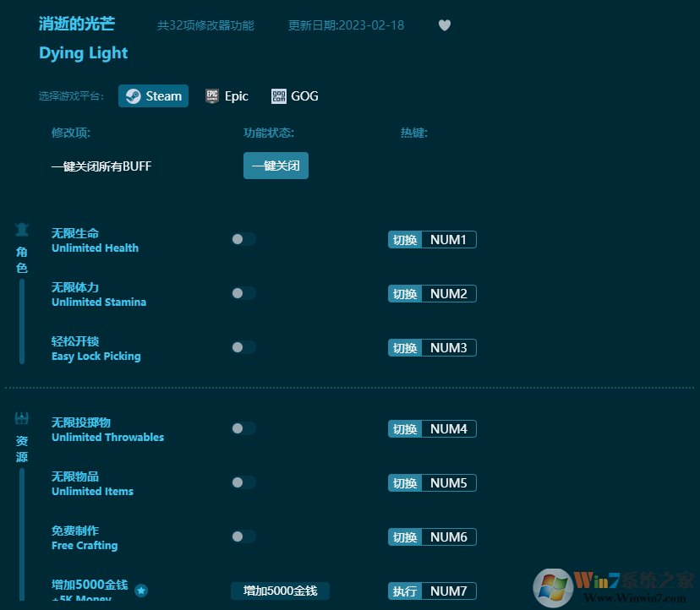
Task: Click the 增加5000金钱 button to add money
Action: (280, 591)
